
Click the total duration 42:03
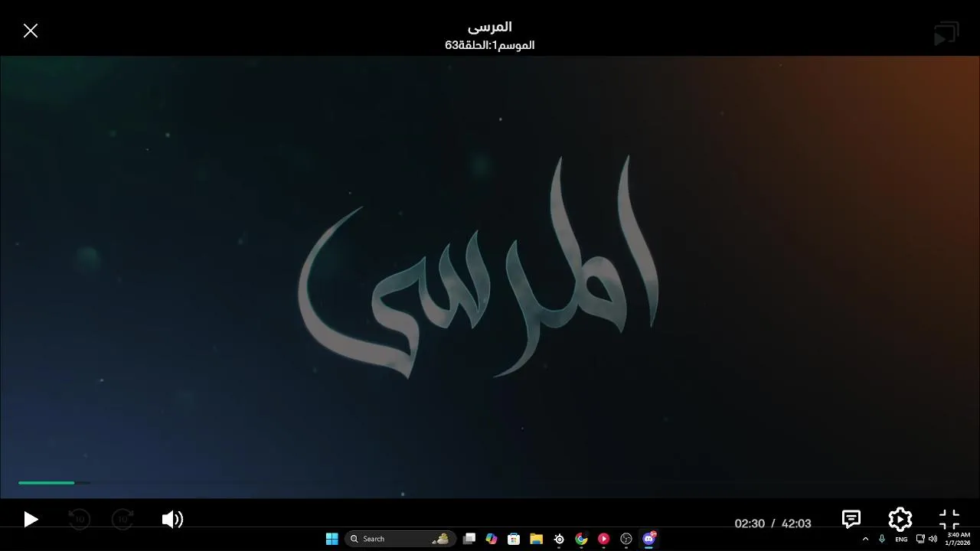pyautogui.click(x=796, y=523)
